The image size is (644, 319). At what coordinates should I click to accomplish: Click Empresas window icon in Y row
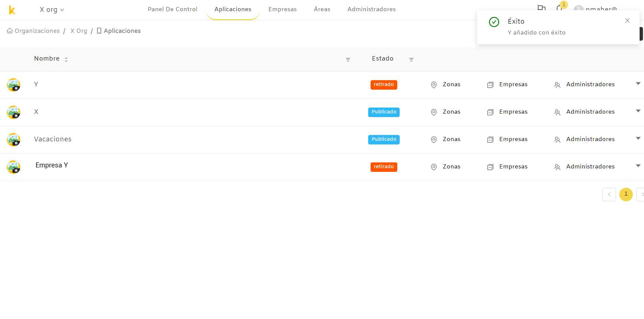tap(490, 85)
